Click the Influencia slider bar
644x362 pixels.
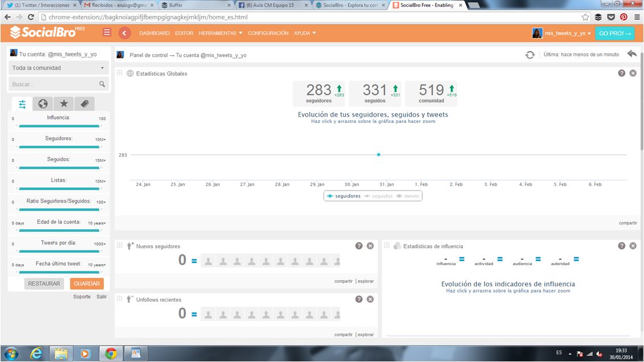(59, 126)
